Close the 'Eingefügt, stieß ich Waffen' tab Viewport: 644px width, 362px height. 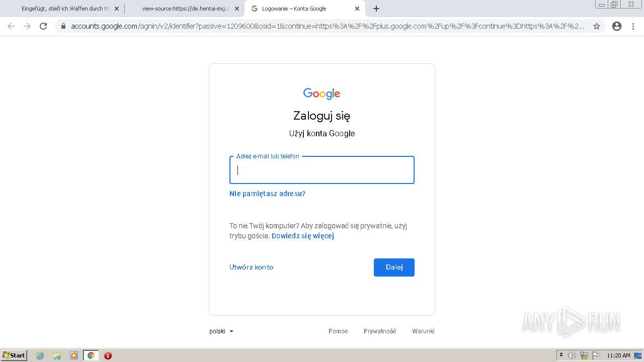(117, 9)
